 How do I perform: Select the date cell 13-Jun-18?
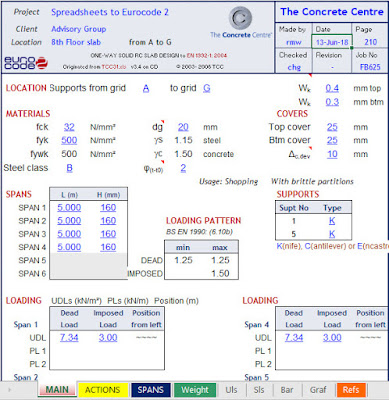pyautogui.click(x=332, y=42)
